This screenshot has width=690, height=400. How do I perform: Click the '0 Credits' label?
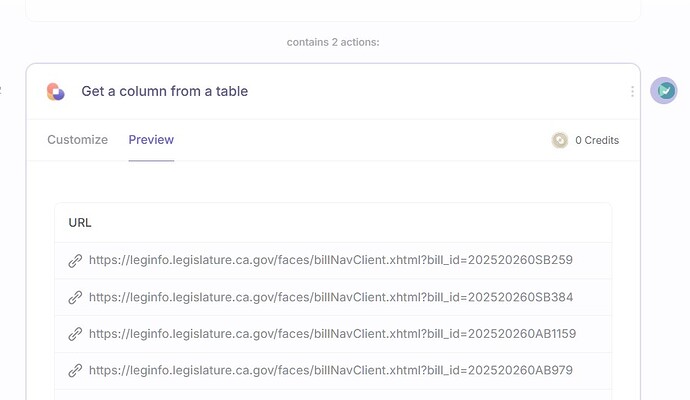point(597,140)
